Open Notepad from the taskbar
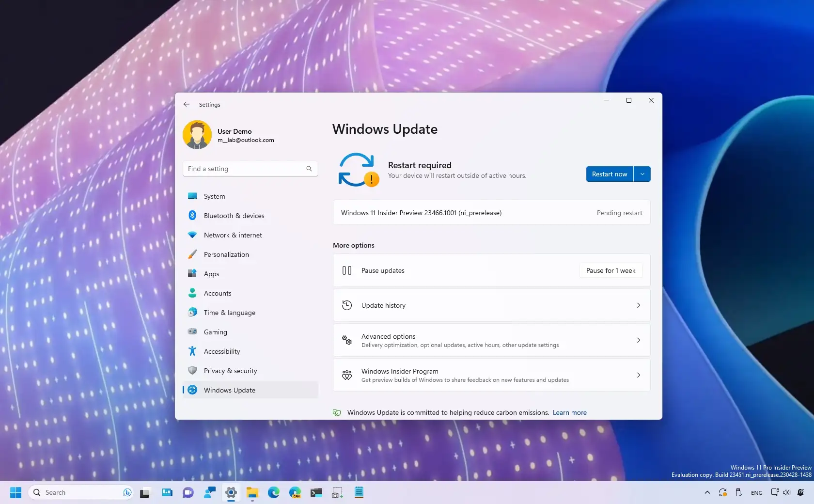Image resolution: width=814 pixels, height=504 pixels. (359, 492)
